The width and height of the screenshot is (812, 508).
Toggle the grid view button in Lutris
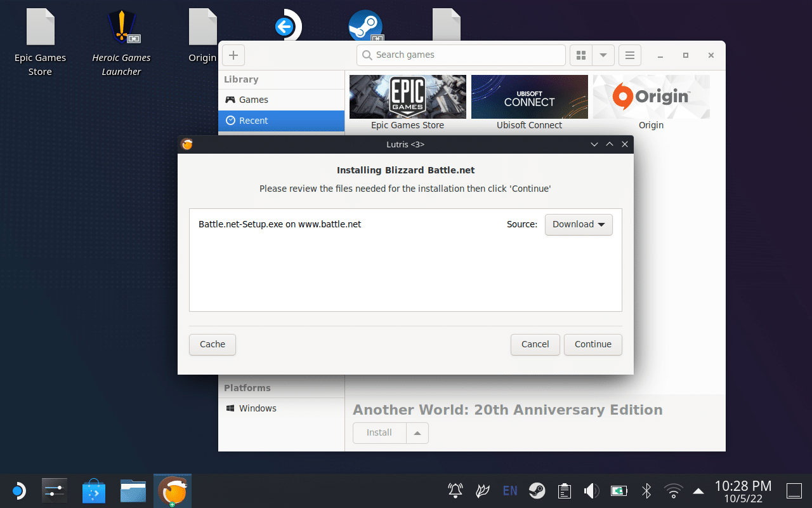[580, 55]
